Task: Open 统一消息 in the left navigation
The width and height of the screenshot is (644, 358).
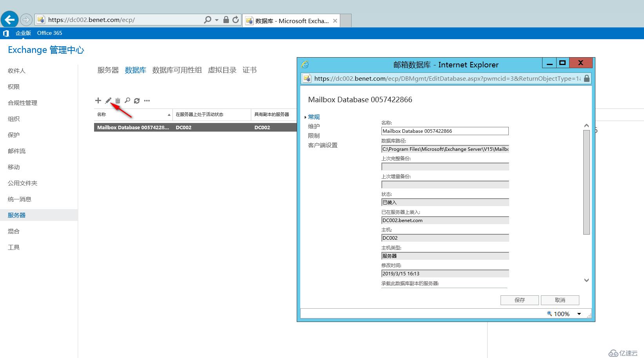Action: pos(20,199)
